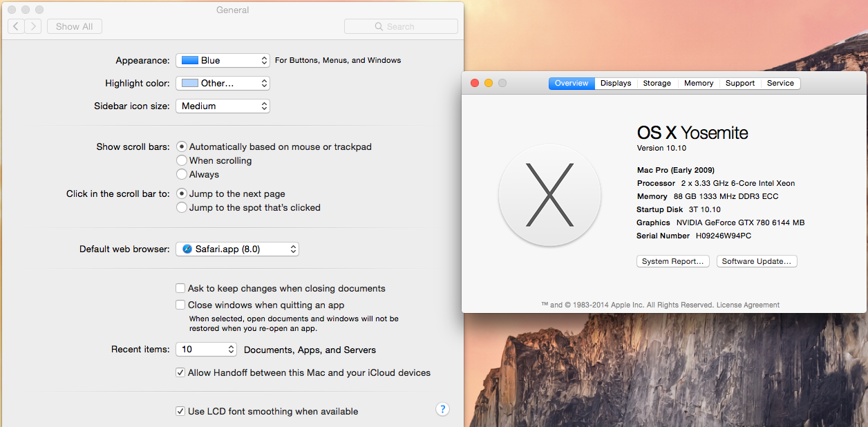The width and height of the screenshot is (868, 427).
Task: Open the Sidebar icon size dropdown
Action: [223, 106]
